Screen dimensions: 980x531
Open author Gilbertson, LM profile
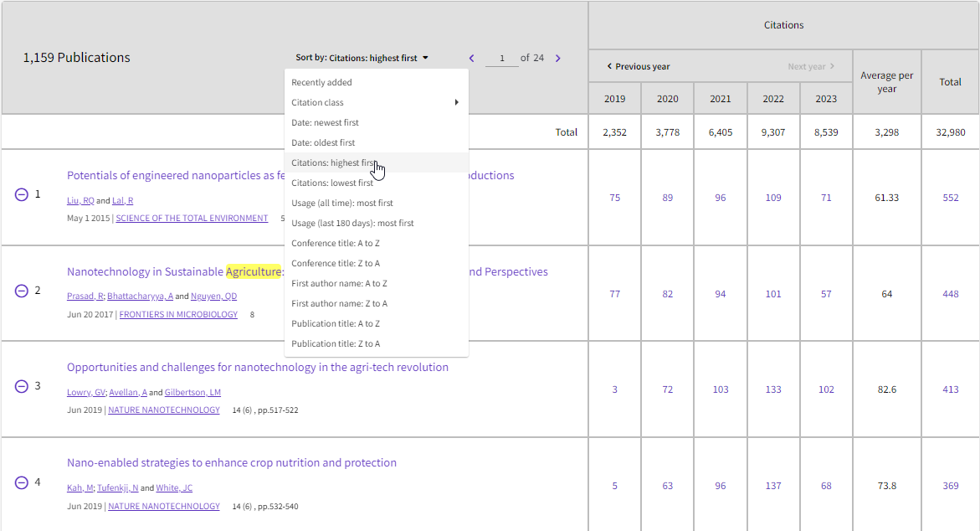click(x=192, y=393)
